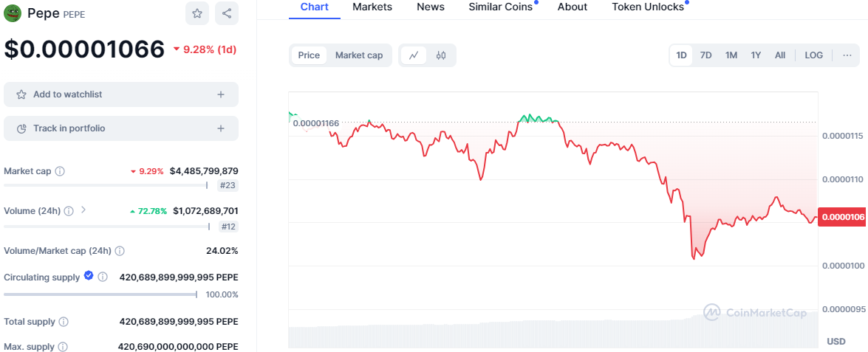Toggle LOG scale on chart
Viewport: 868px width, 352px height.
814,55
